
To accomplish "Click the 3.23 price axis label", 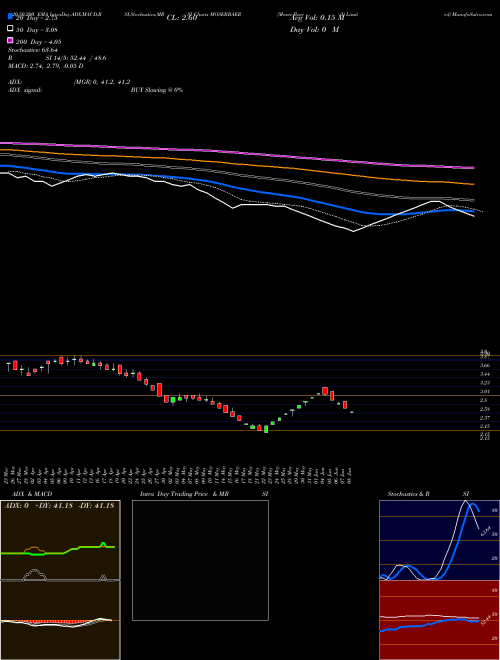I will [485, 383].
